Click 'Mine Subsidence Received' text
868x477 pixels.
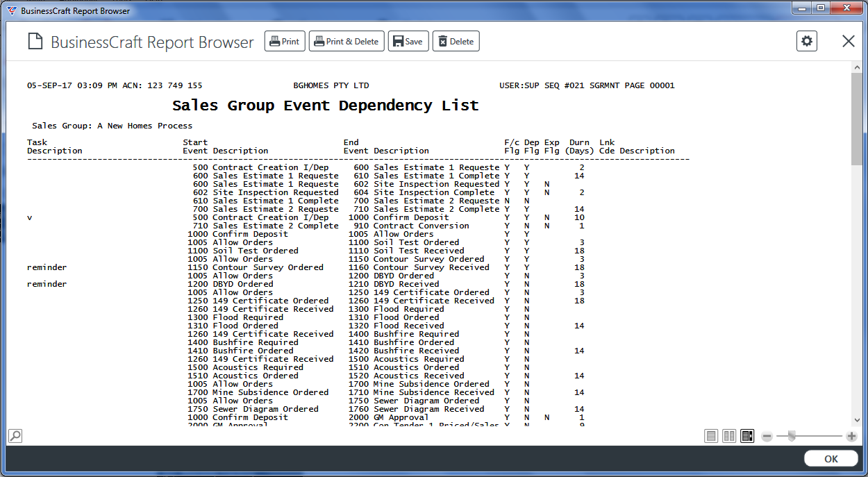[x=434, y=392]
